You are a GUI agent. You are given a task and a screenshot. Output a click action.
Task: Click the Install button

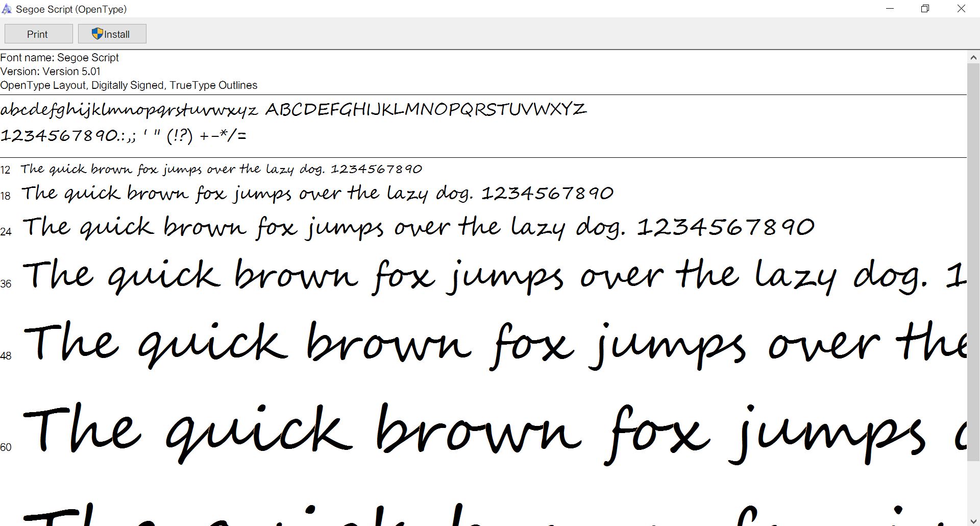112,34
